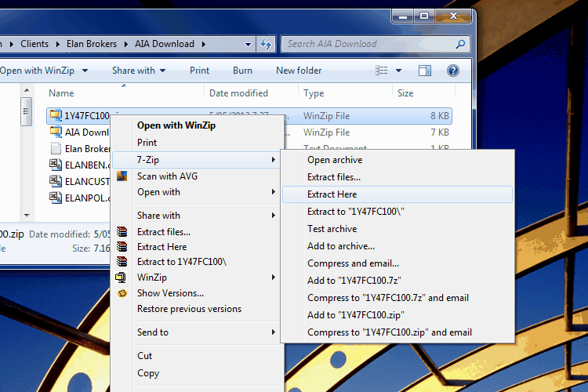This screenshot has height=392, width=588.
Task: Click the navigation pane scrollbar thumb
Action: [x=26, y=111]
